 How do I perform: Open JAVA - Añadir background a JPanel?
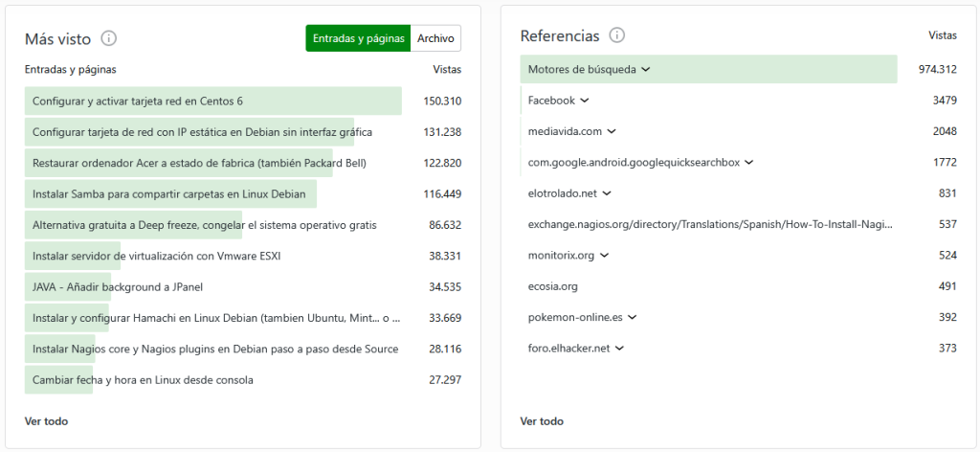[118, 286]
